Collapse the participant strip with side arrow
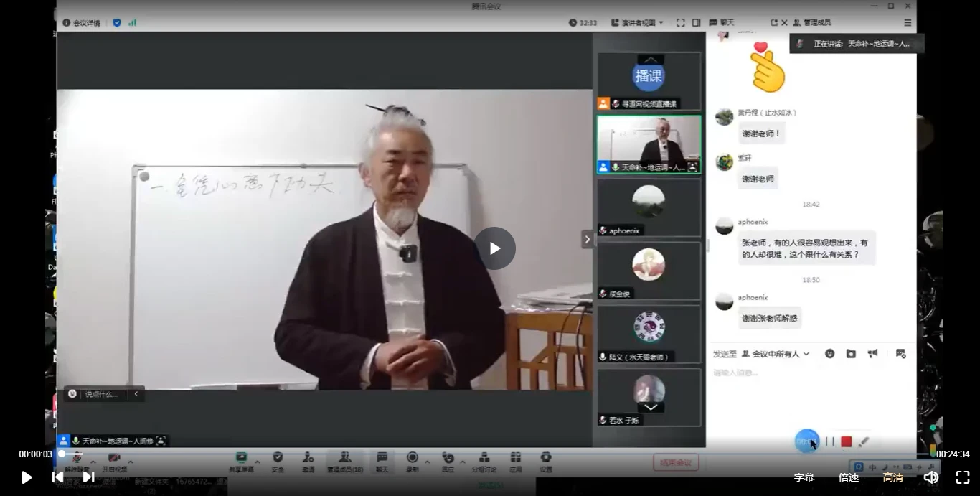Viewport: 980px width, 496px height. (587, 240)
